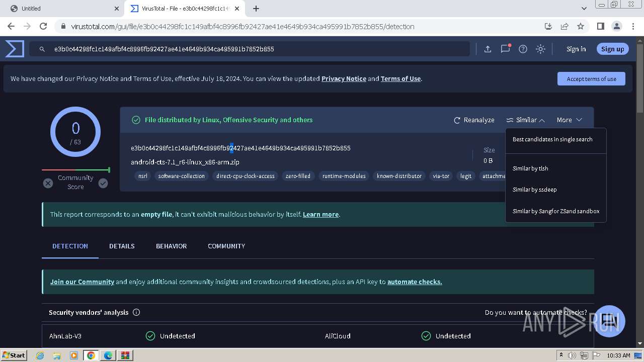Open the automate checks link
The width and height of the screenshot is (644, 362).
415,282
